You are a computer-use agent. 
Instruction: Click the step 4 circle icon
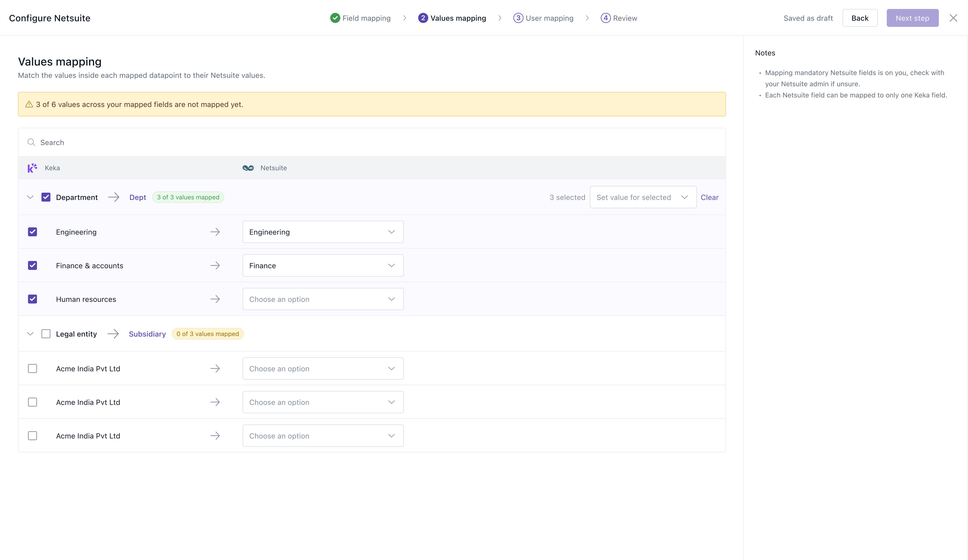605,18
